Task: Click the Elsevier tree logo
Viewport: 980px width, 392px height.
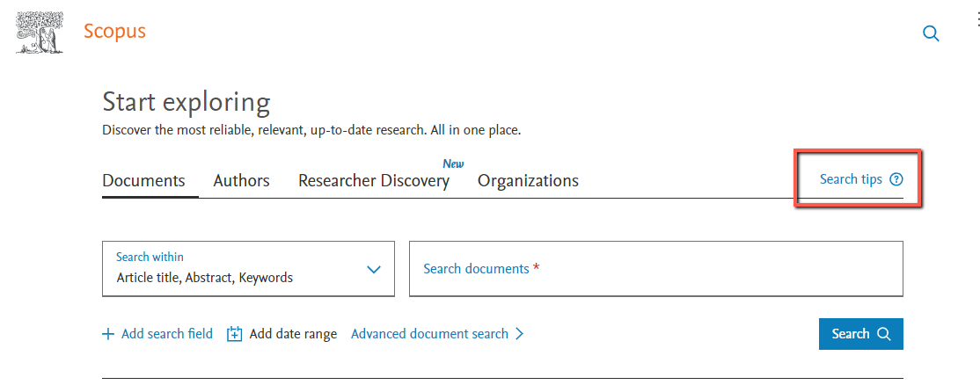Action: (x=40, y=32)
